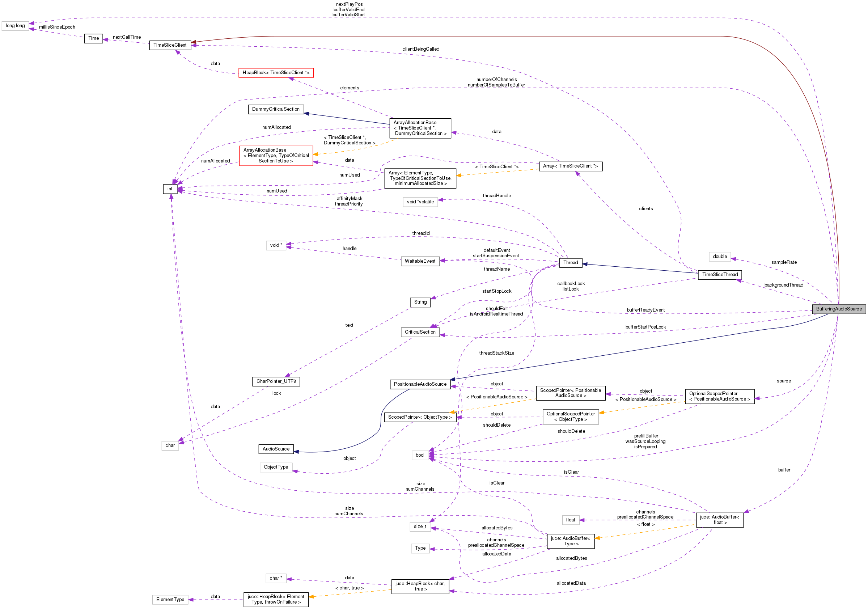Open juce::HeapBlock< ElementType, throwOnFailure > node

(x=276, y=600)
